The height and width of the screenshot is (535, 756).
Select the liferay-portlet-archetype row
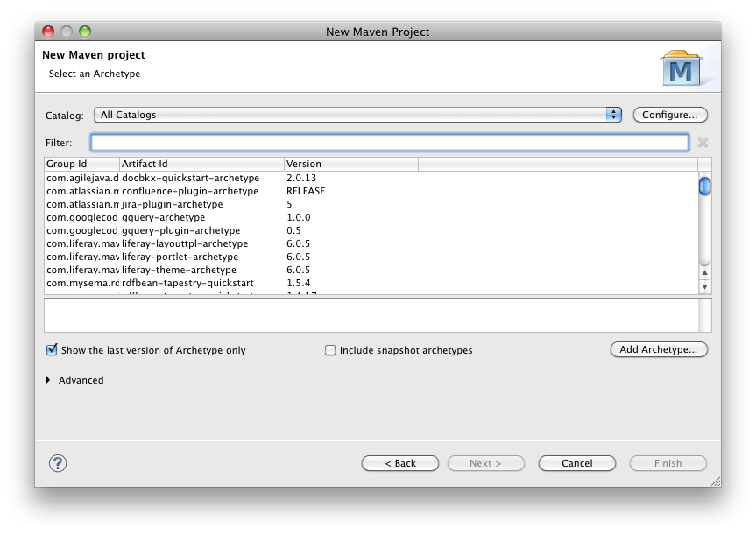point(180,257)
